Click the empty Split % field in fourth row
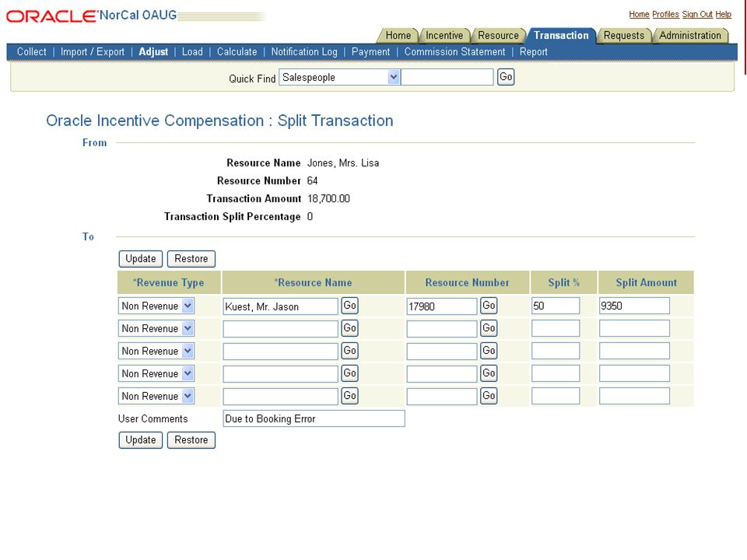The height and width of the screenshot is (560, 747). 556,373
